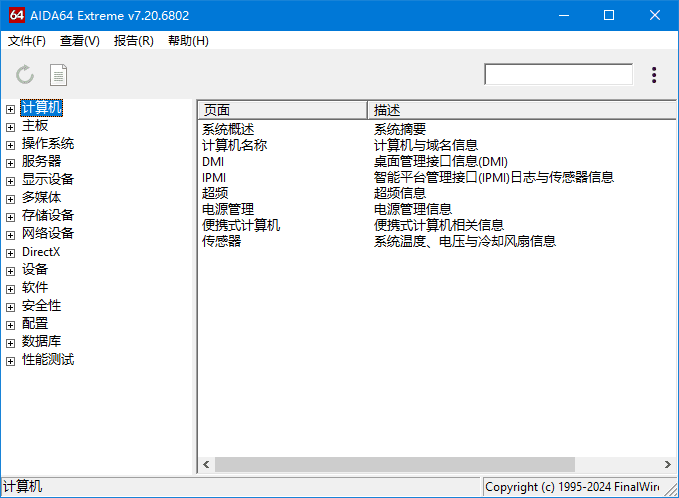679x498 pixels.
Task: Open the three-dot options menu
Action: point(654,75)
